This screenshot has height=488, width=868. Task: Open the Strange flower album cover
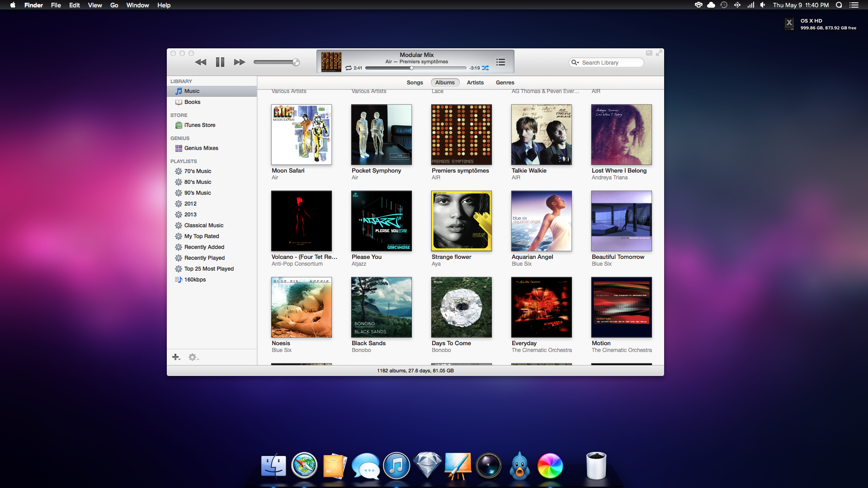[x=462, y=221]
